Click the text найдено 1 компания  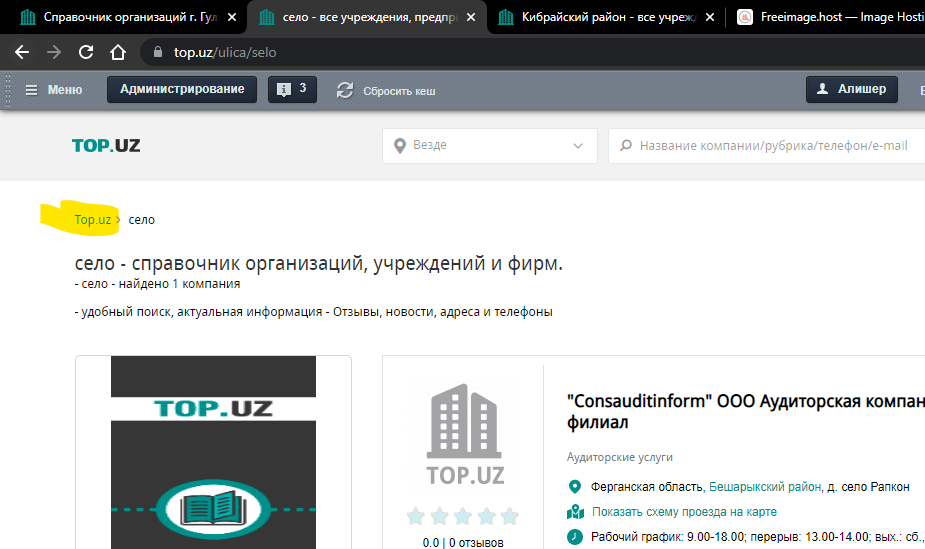(x=179, y=284)
